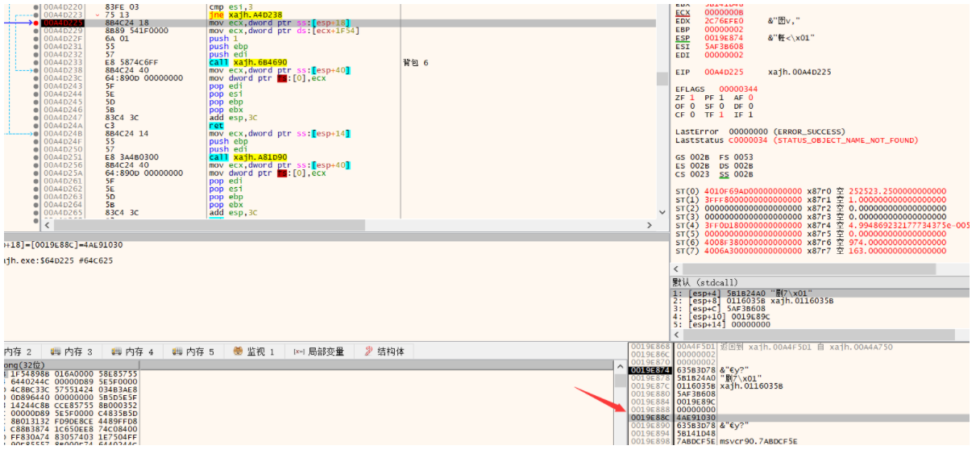The image size is (980, 454).
Task: Toggle breakpoint dot beside address 00A4D251
Action: pyautogui.click(x=36, y=156)
